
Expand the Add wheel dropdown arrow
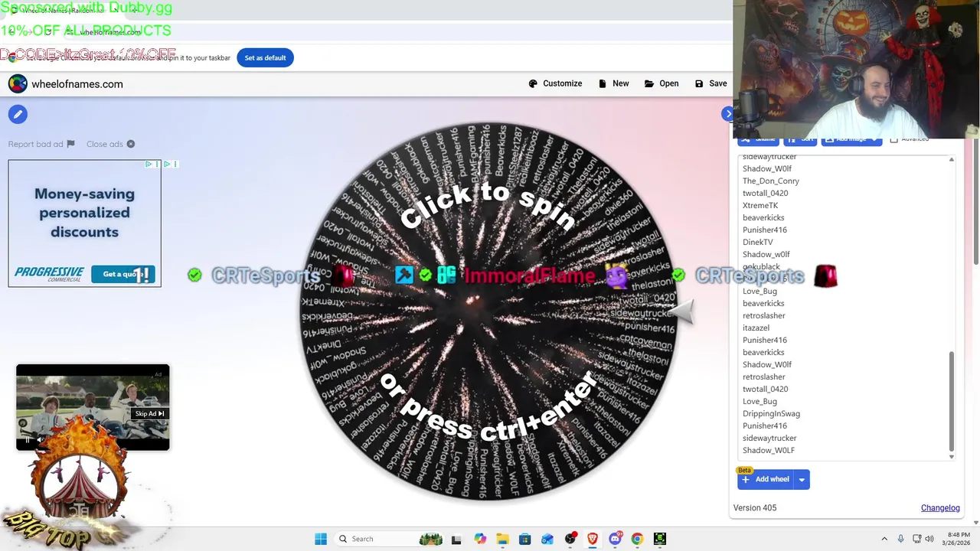802,479
